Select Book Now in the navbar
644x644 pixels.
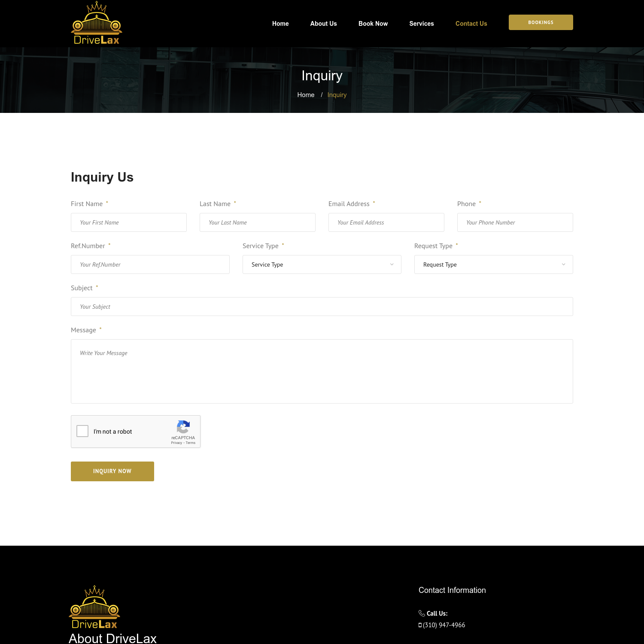click(373, 24)
